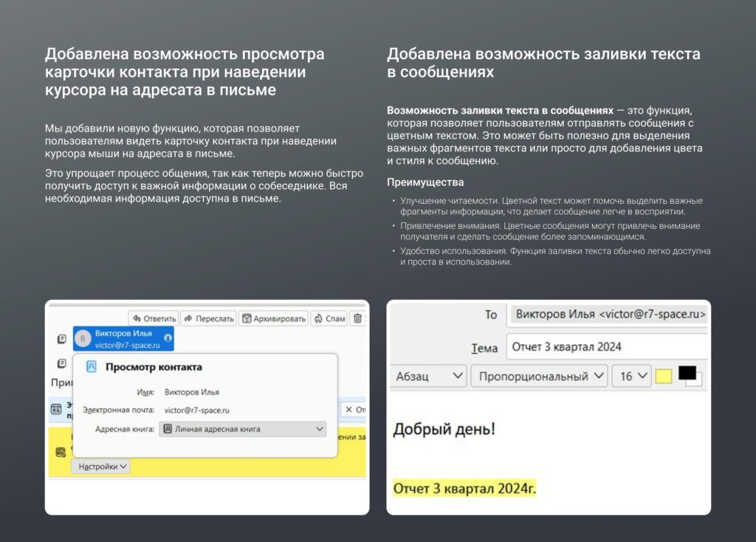Click the calendar icon in blue notification bar
The width and height of the screenshot is (756, 542).
coord(56,409)
